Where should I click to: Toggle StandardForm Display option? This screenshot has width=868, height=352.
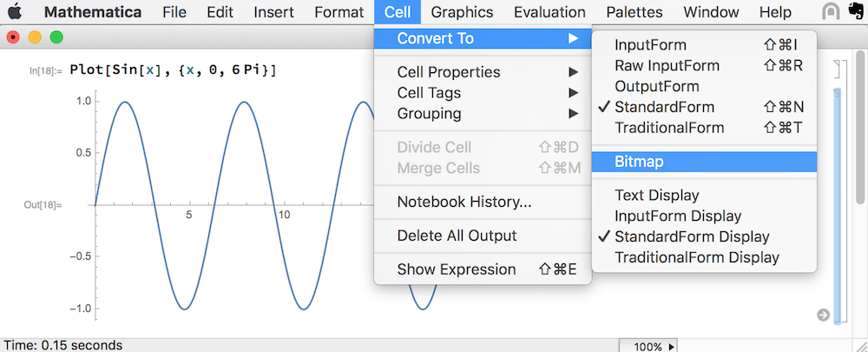(691, 236)
